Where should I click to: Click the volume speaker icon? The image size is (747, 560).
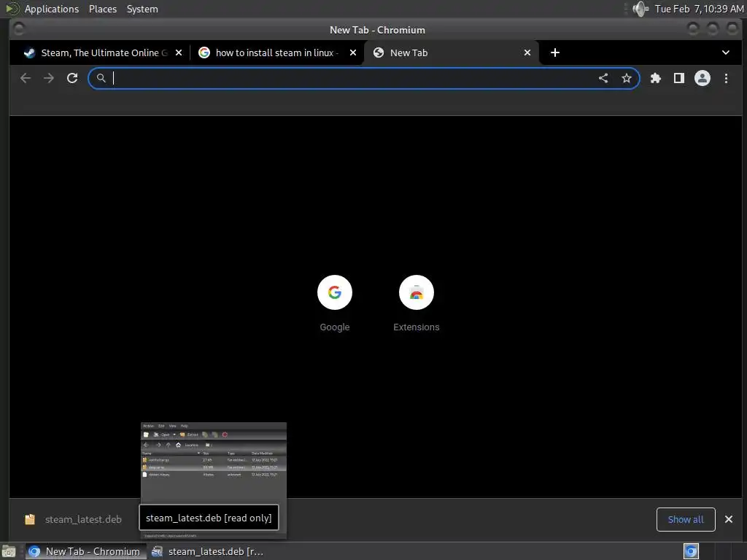pyautogui.click(x=640, y=9)
